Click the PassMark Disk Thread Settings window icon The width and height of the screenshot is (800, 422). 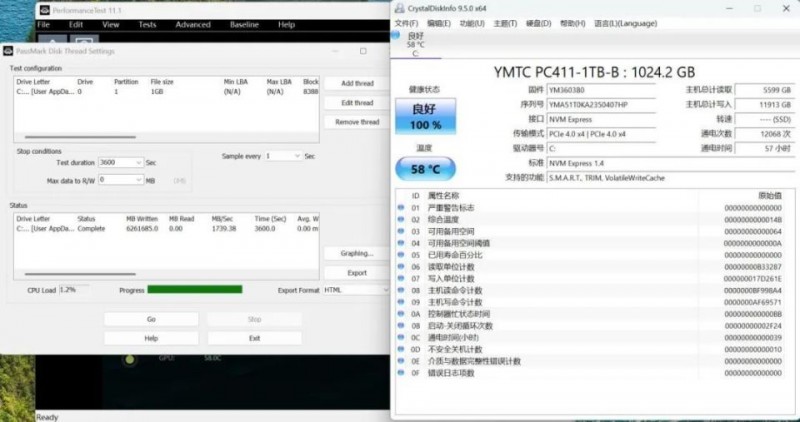8,51
